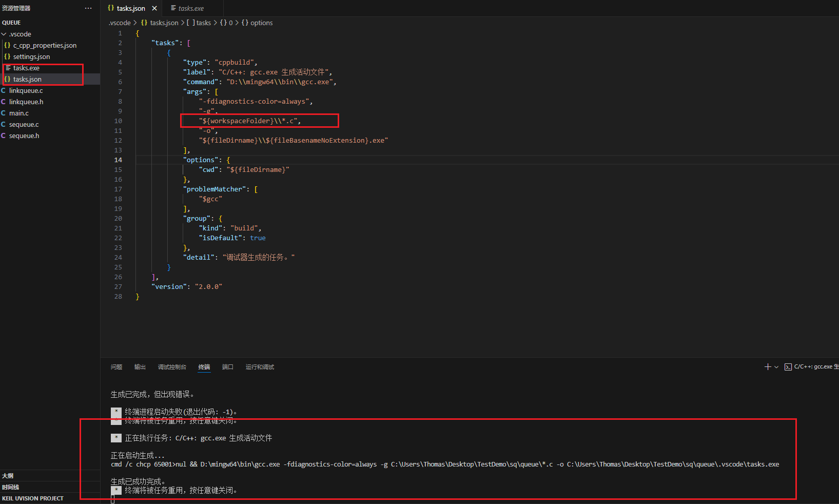Open the terminal profile dropdown chevron
Image resolution: width=839 pixels, height=504 pixels.
click(x=776, y=366)
